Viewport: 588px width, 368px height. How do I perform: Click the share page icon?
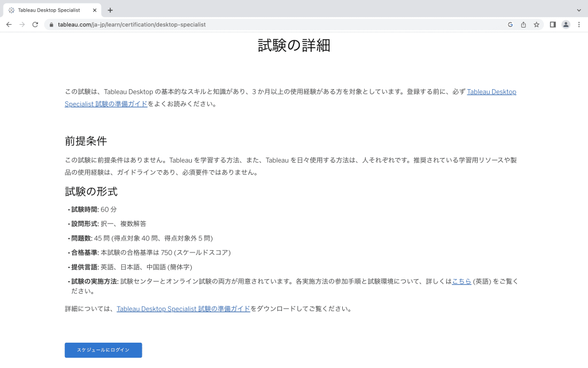pos(524,24)
